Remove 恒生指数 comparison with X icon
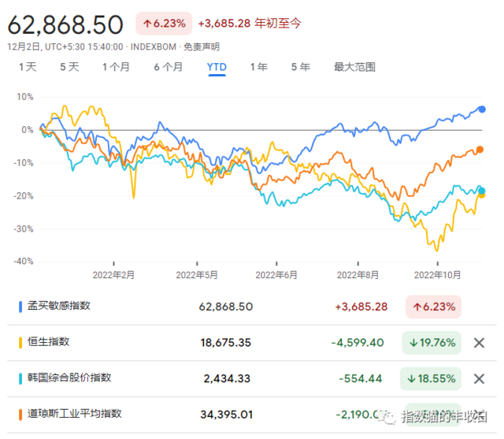The image size is (504, 439). click(479, 343)
